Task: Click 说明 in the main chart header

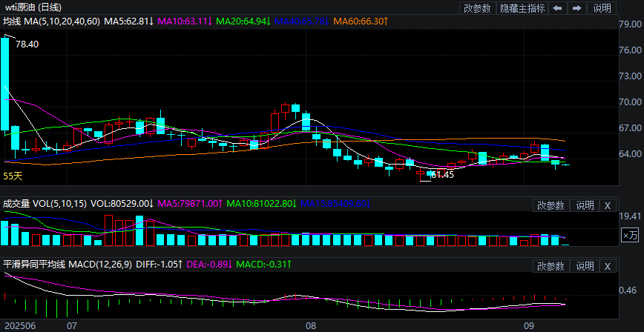Action: point(602,8)
